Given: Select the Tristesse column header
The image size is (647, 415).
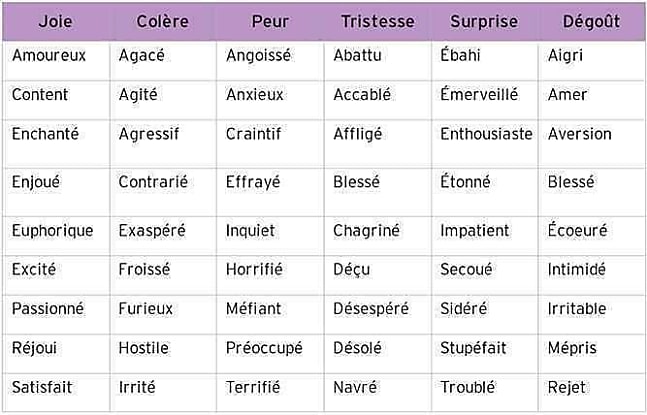Looking at the screenshot, I should [x=378, y=22].
